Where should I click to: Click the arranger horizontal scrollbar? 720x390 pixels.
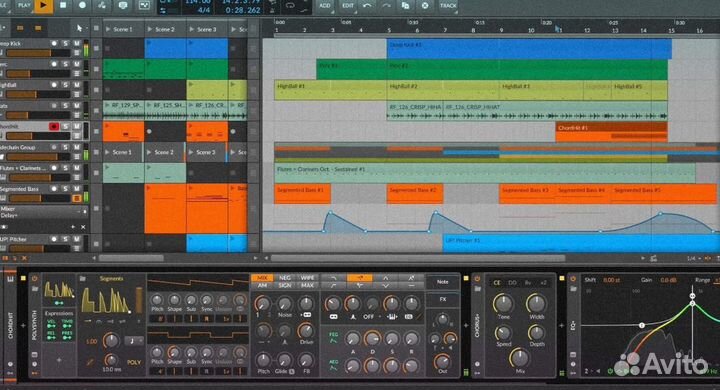(x=417, y=259)
